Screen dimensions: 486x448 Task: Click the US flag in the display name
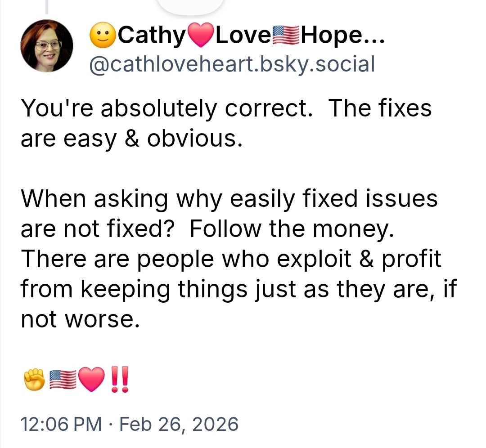[x=286, y=36]
